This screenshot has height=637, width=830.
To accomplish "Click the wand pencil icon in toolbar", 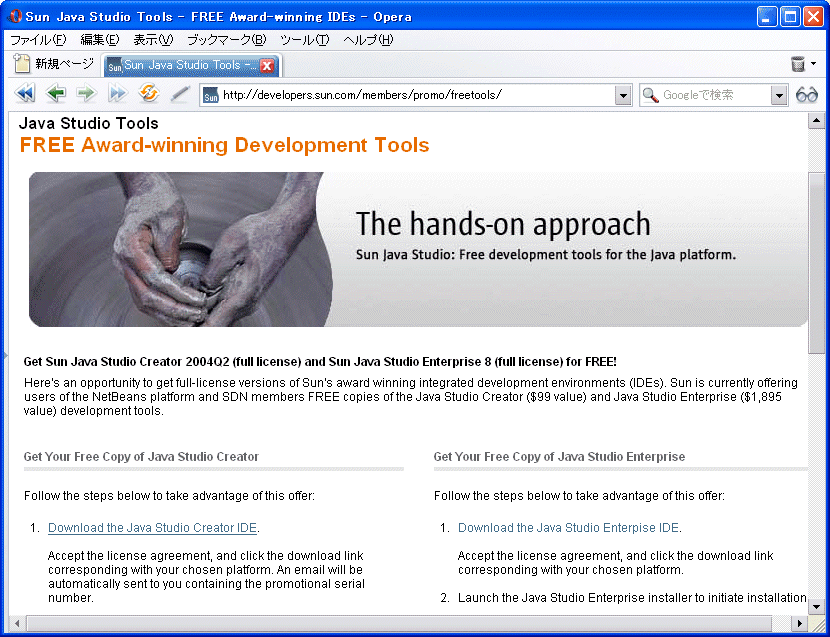I will pos(180,94).
